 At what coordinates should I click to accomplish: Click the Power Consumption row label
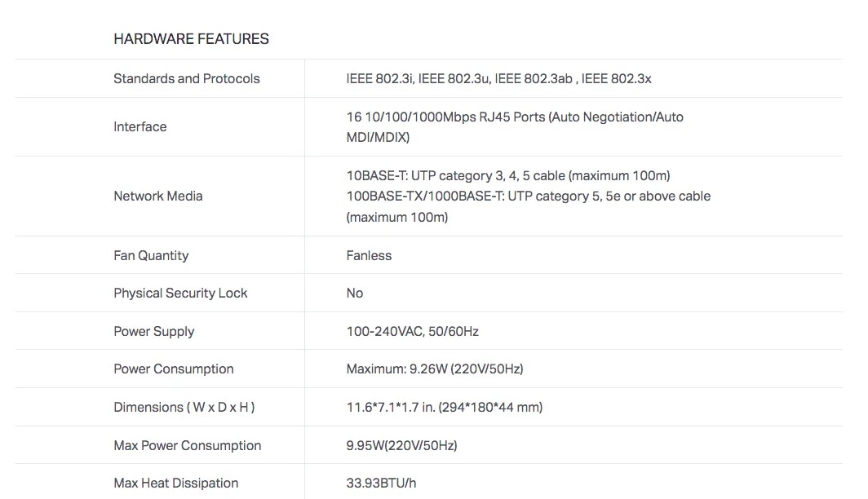(173, 369)
